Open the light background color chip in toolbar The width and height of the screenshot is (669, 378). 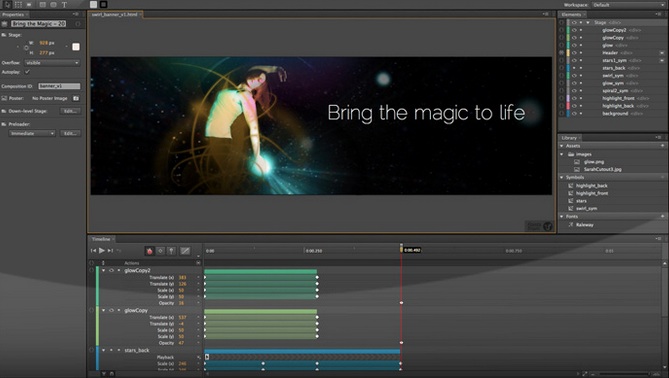tap(93, 5)
